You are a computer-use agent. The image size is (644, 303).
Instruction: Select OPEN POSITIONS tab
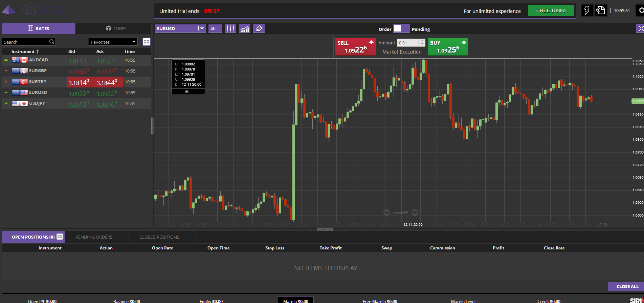click(x=33, y=237)
